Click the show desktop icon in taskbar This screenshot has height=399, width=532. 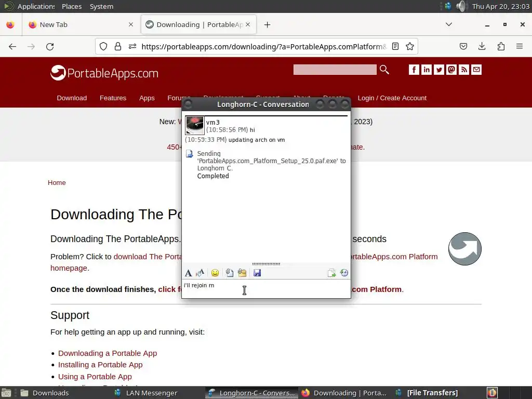coord(6,393)
